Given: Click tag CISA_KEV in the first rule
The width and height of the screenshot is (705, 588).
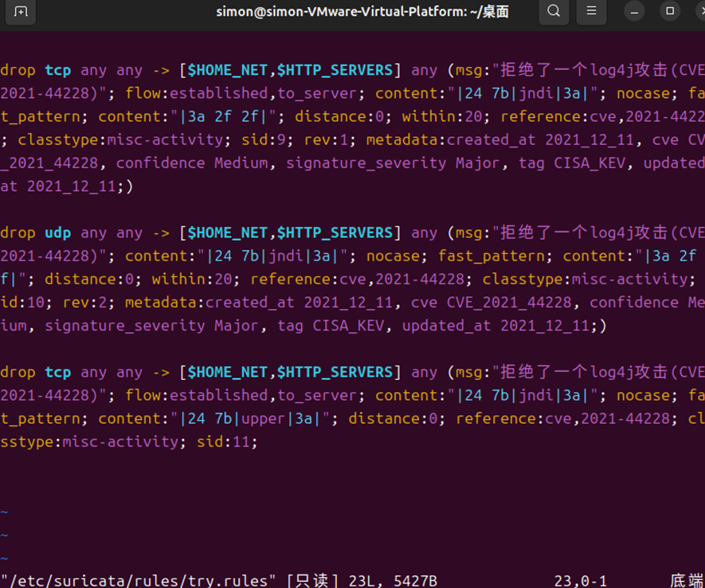Looking at the screenshot, I should [x=572, y=163].
